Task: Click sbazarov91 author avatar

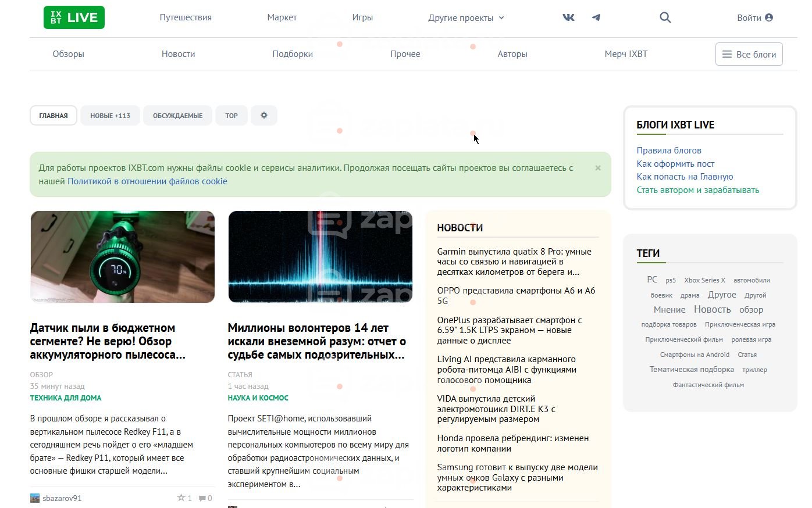Action: 35,498
